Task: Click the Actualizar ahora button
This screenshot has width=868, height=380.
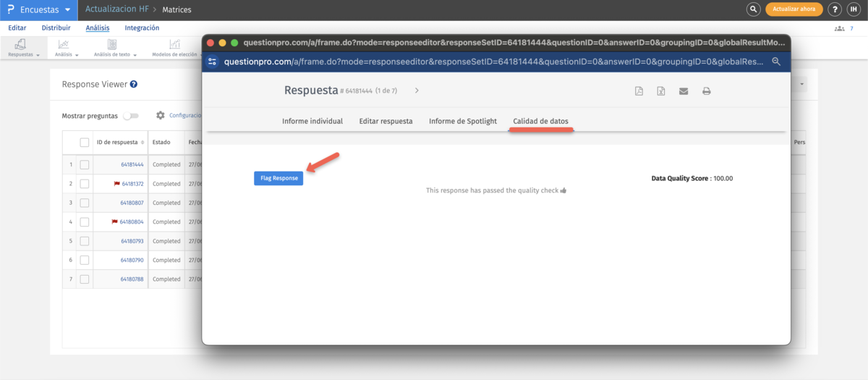Action: pos(794,9)
